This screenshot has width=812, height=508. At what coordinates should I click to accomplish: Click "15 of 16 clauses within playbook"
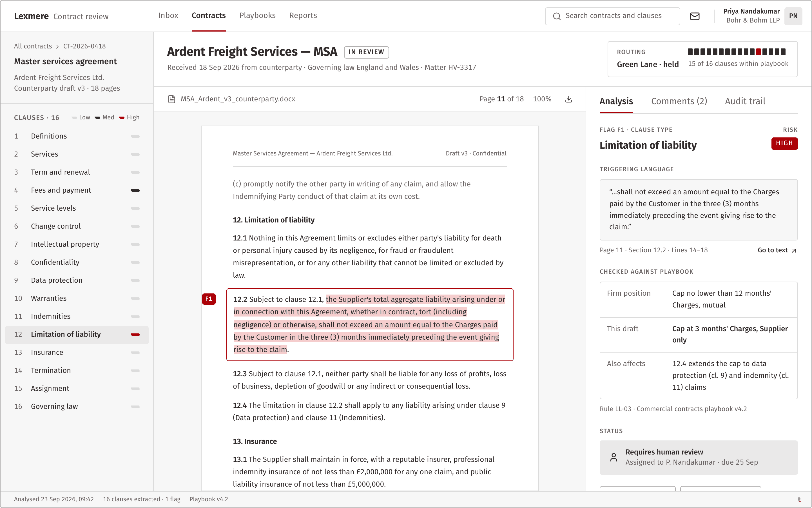(x=738, y=64)
